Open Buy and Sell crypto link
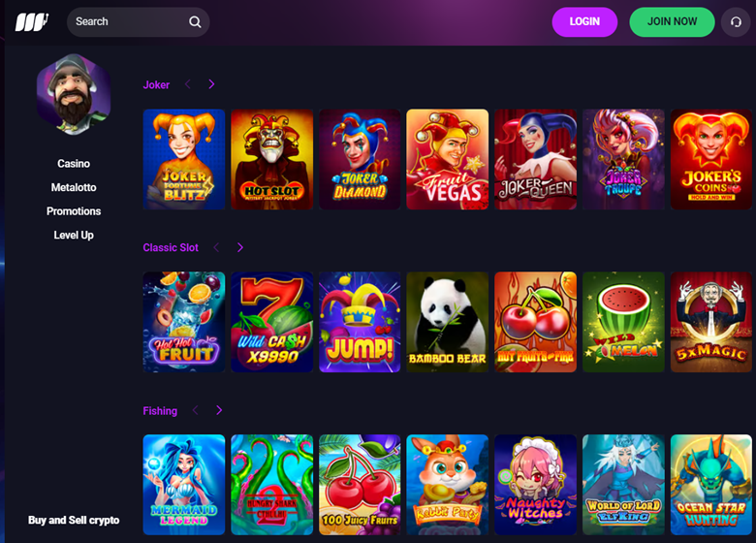The image size is (756, 543). point(74,520)
